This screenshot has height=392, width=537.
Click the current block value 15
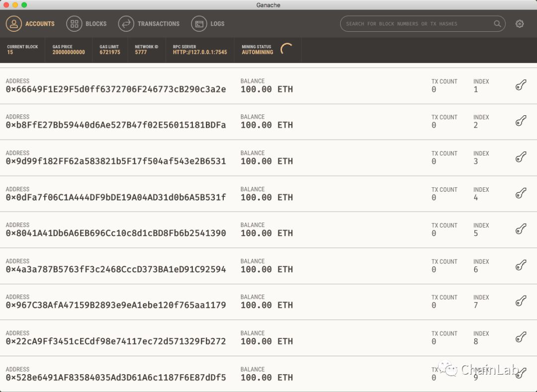10,52
